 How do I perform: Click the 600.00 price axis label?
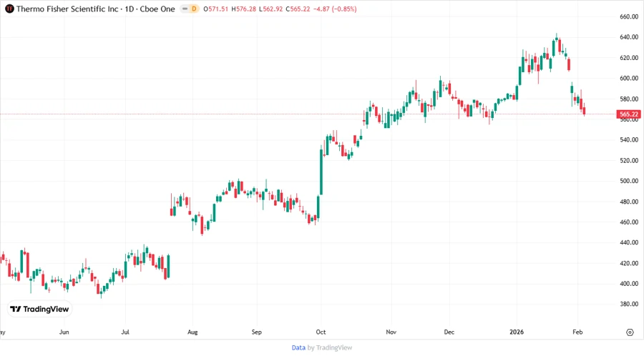tap(629, 78)
